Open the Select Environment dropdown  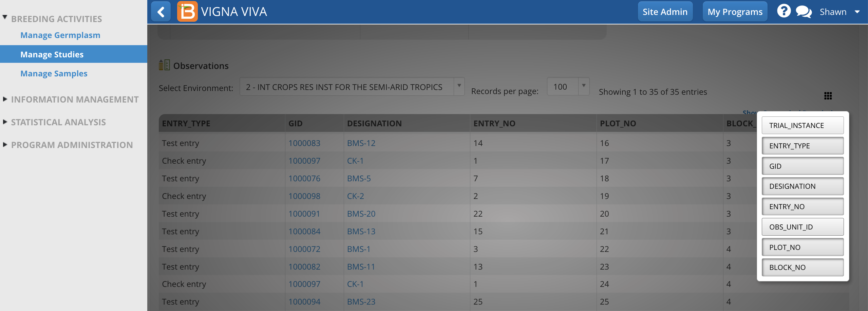pyautogui.click(x=352, y=87)
